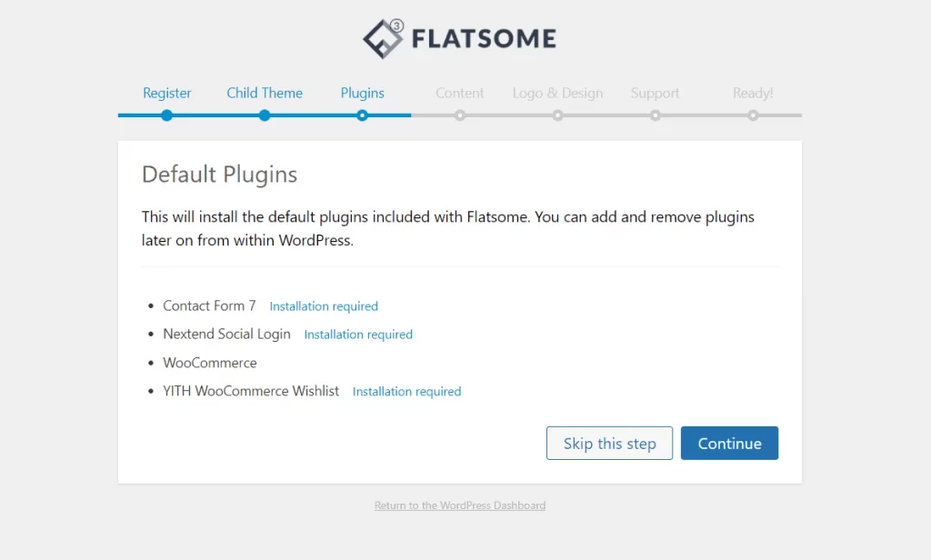
Task: Click Installation required beside Nextend Social Login
Action: pos(358,335)
